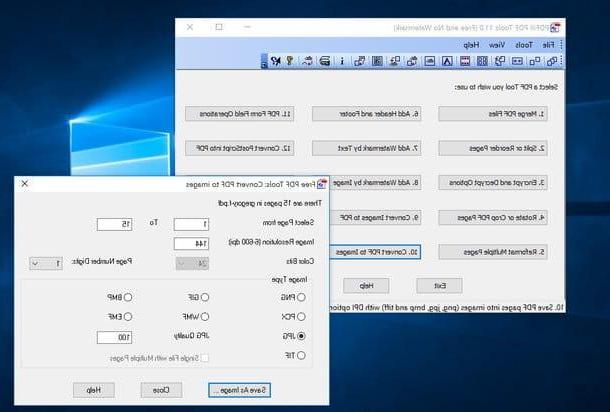
Task: Click 6. Add Header and Footer button
Action: 366,114
